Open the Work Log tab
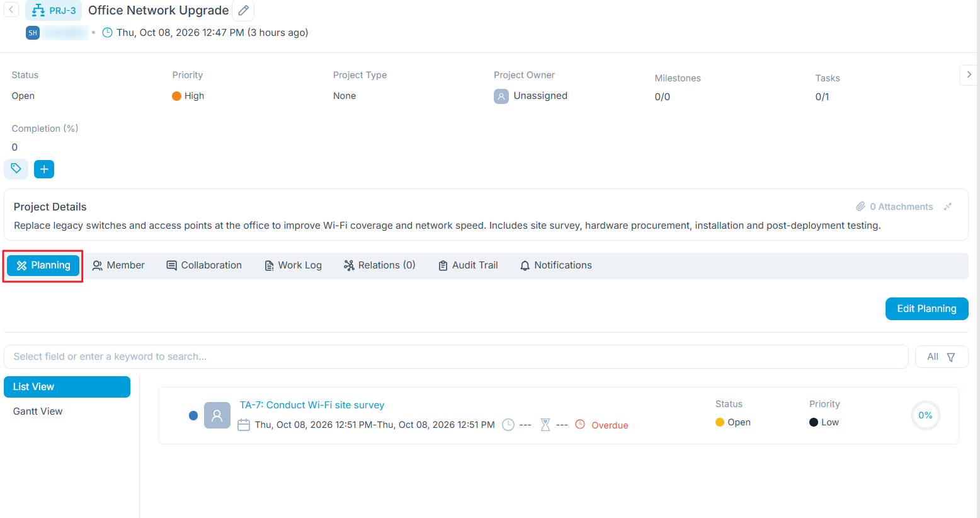The height and width of the screenshot is (518, 980). [x=293, y=265]
